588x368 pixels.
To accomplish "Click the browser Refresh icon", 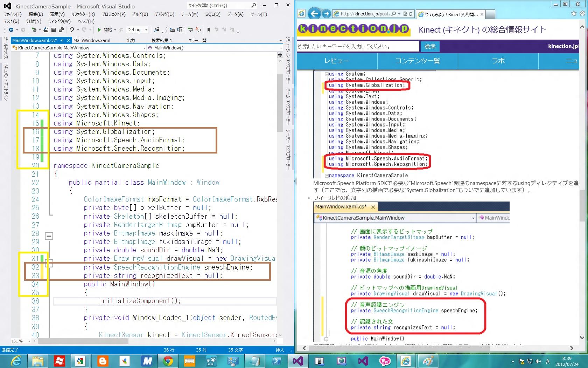I will point(411,14).
